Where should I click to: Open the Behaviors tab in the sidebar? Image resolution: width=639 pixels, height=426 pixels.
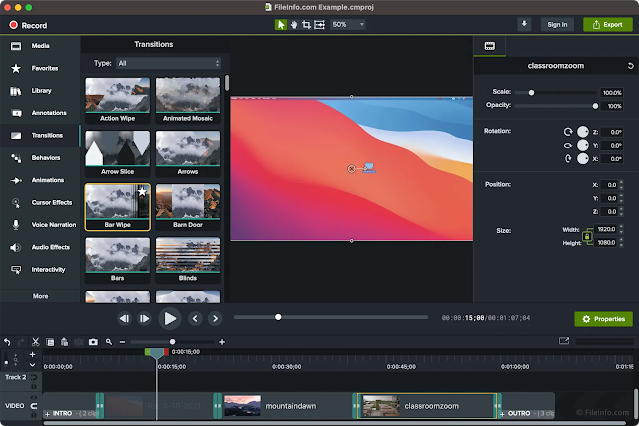(40, 158)
